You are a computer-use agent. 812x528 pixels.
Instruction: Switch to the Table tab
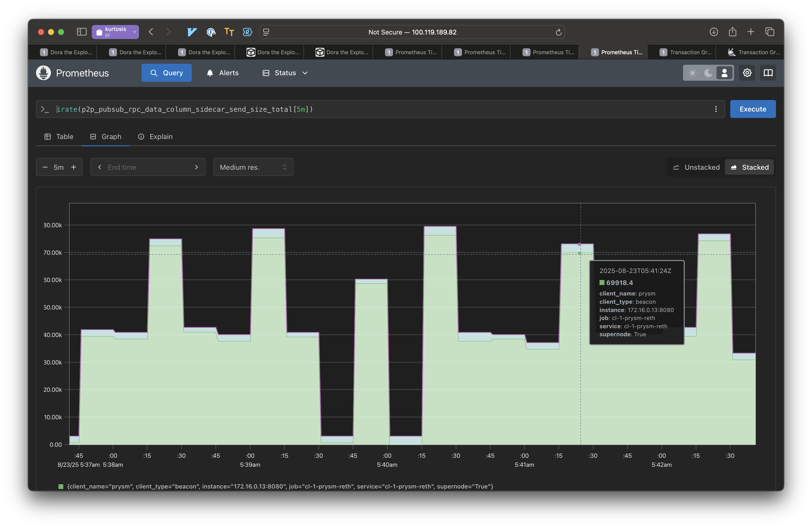pyautogui.click(x=59, y=136)
